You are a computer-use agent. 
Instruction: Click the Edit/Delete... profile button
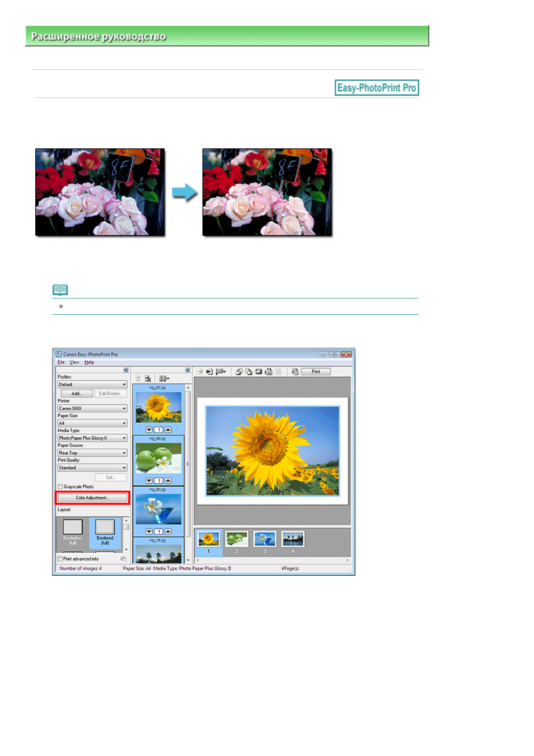pos(111,394)
